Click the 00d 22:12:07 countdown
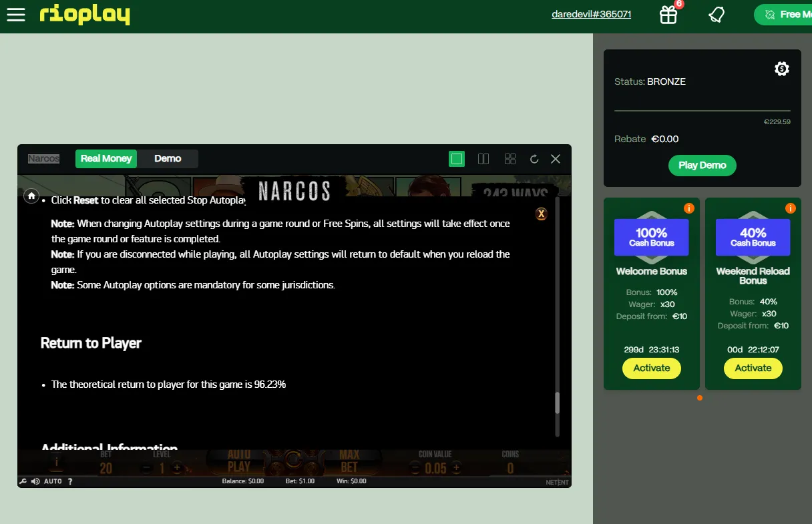This screenshot has width=812, height=524. 753,349
